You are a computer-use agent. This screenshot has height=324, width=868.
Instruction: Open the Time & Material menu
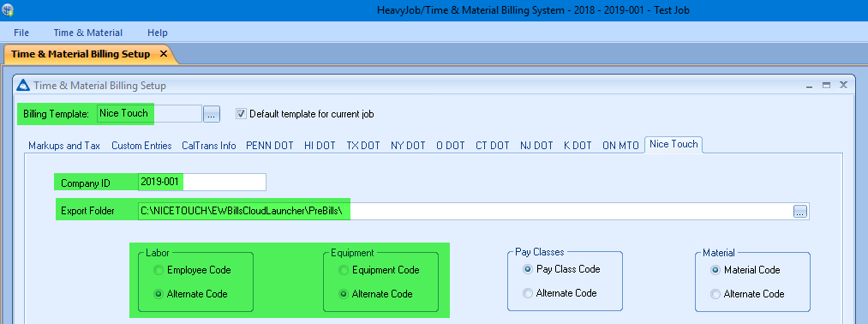click(88, 33)
